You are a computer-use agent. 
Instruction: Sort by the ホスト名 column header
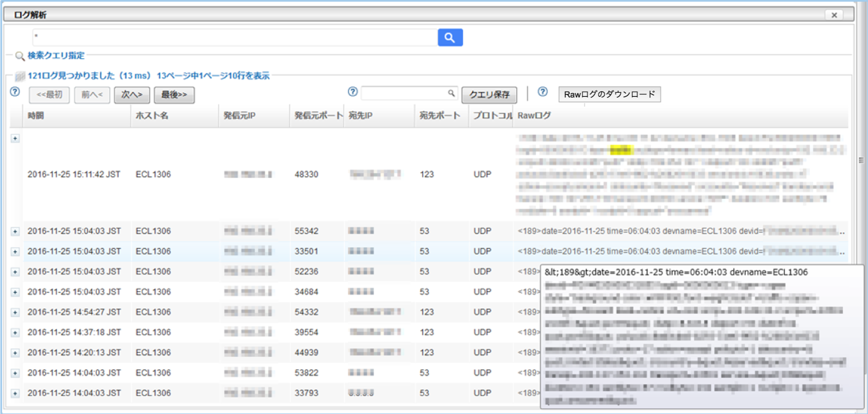click(152, 116)
